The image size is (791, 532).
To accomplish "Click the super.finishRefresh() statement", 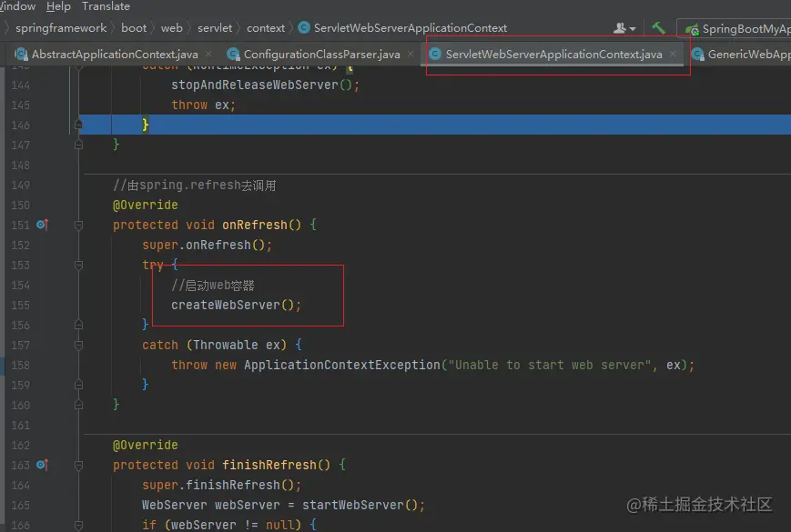I will coord(222,485).
